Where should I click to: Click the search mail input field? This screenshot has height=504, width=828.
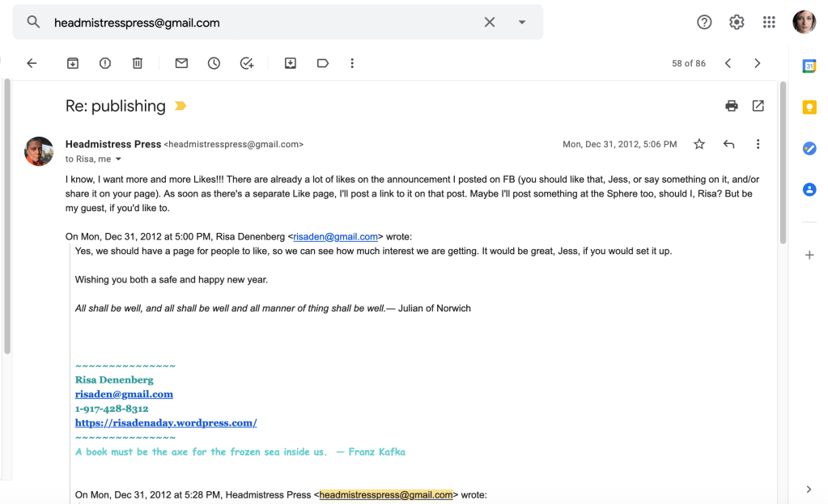coord(259,23)
